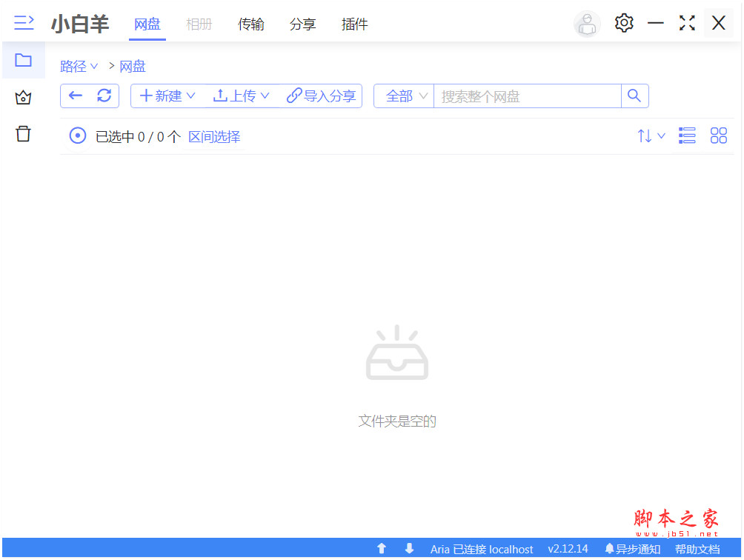Screen dimensions: 744x560
Task: Click version v2.12.14 in status bar
Action: coord(568,549)
